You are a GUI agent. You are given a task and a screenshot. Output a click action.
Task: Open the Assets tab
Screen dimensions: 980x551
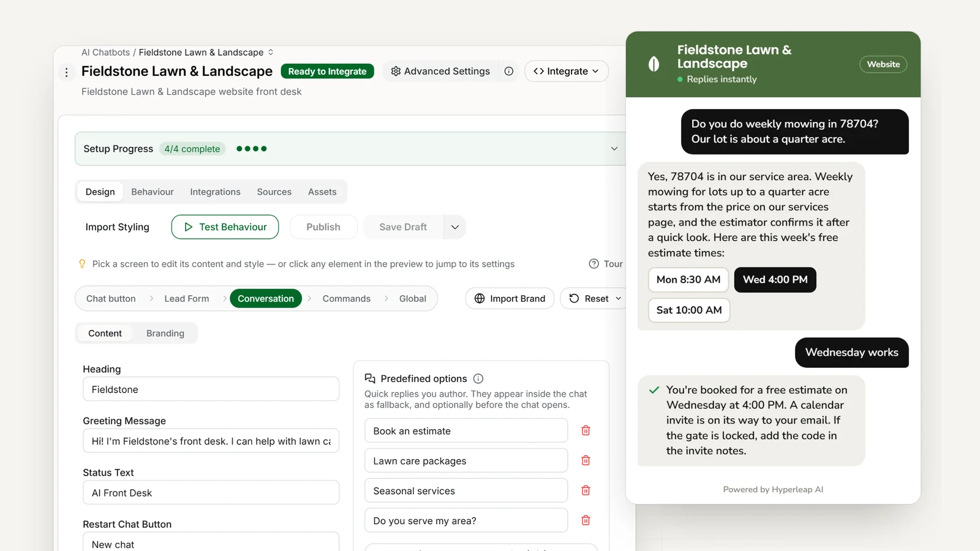click(322, 192)
